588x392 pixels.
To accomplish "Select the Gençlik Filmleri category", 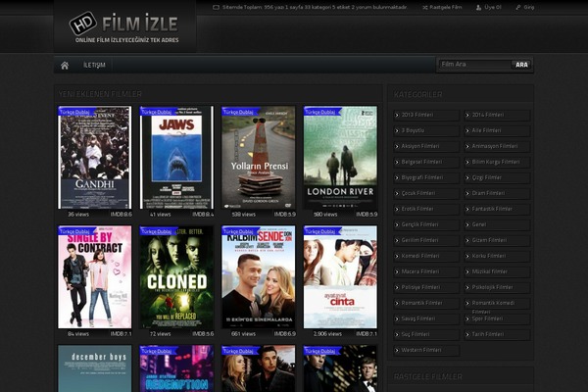I will [426, 224].
